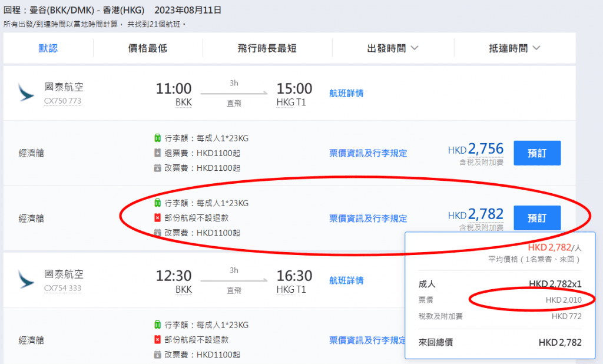Click 預訂 button for HKD 2,782 fare
Viewport: 603px width, 364px height.
pos(536,218)
